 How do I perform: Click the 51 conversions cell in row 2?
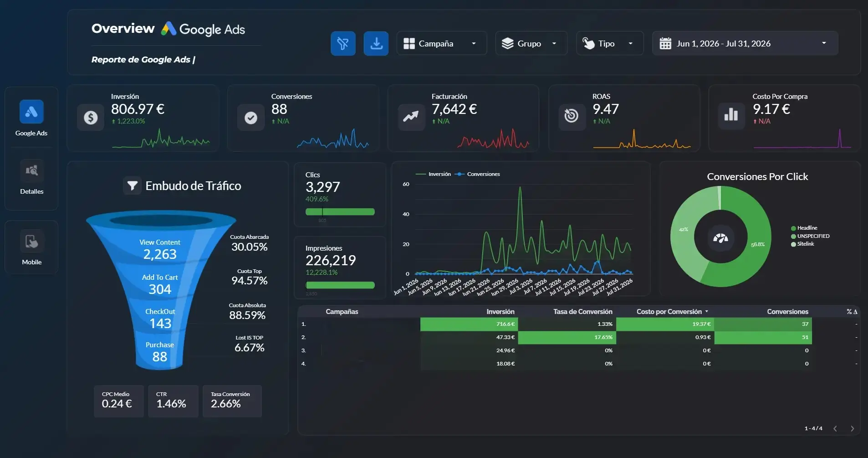[763, 337]
